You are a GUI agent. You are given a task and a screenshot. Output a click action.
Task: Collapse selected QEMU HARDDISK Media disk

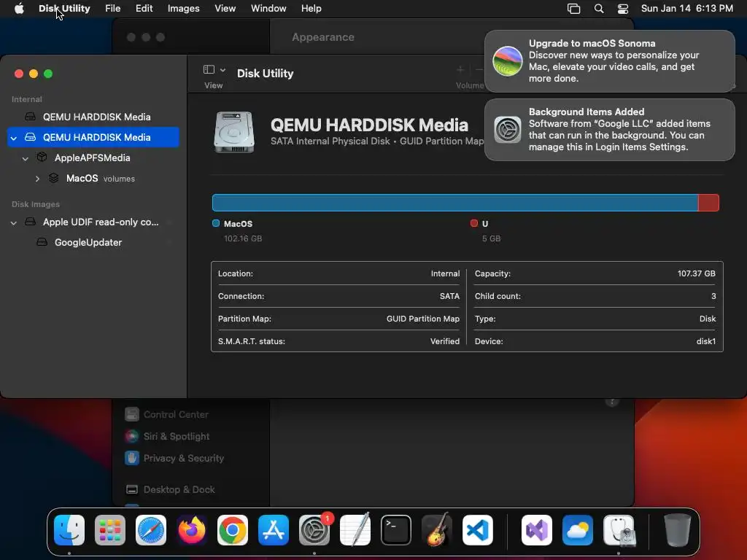click(14, 138)
